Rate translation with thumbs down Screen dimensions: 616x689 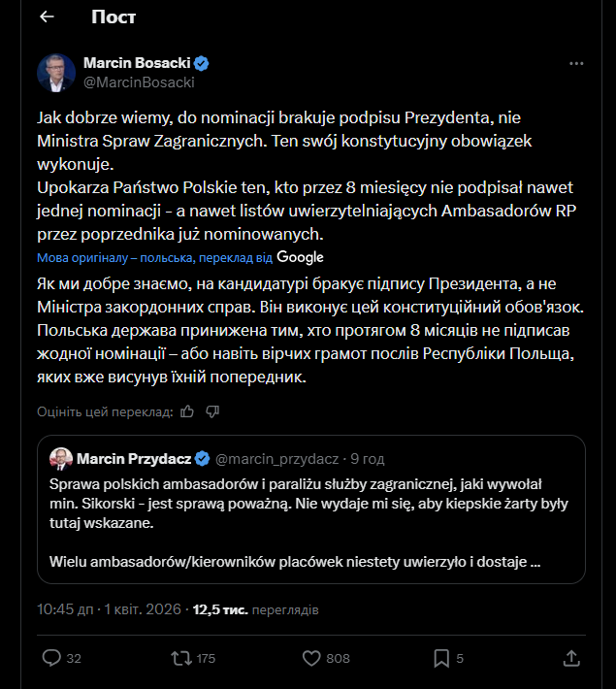(212, 411)
